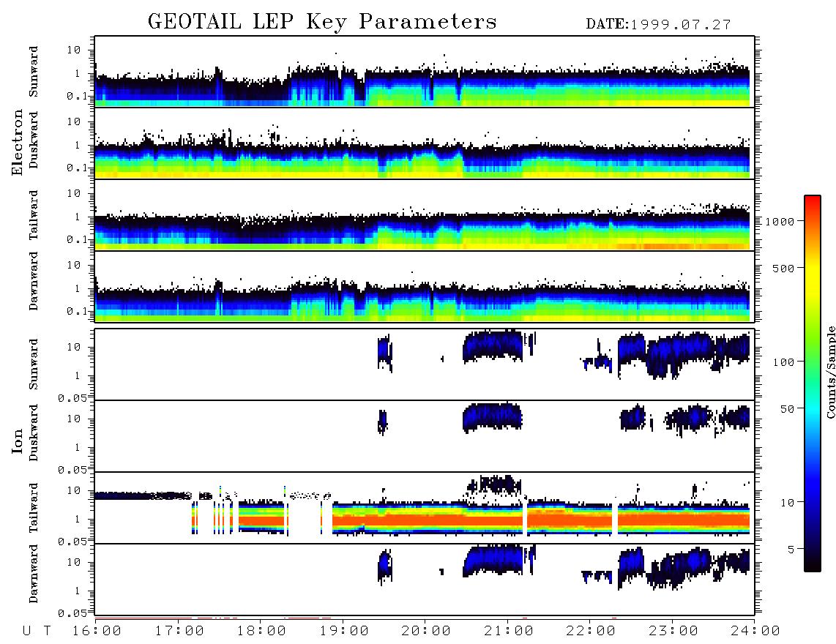Select the Electron Tailward axis label

click(34, 215)
